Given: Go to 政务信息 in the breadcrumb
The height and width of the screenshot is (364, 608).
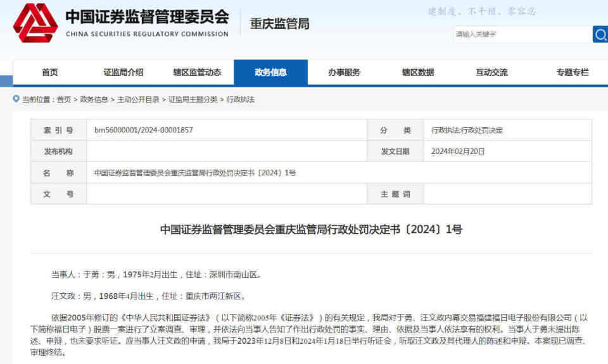Looking at the screenshot, I should click(94, 99).
